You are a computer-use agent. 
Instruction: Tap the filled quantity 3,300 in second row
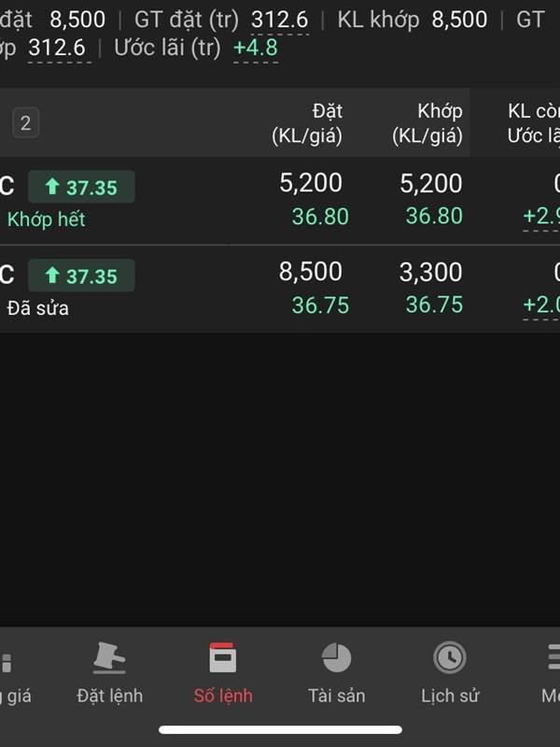[x=430, y=272]
